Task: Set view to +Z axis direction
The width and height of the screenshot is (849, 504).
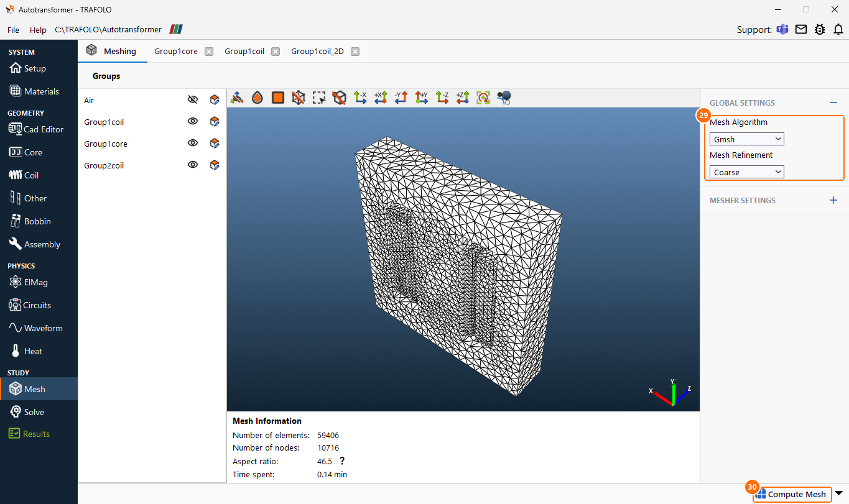Action: pos(463,98)
